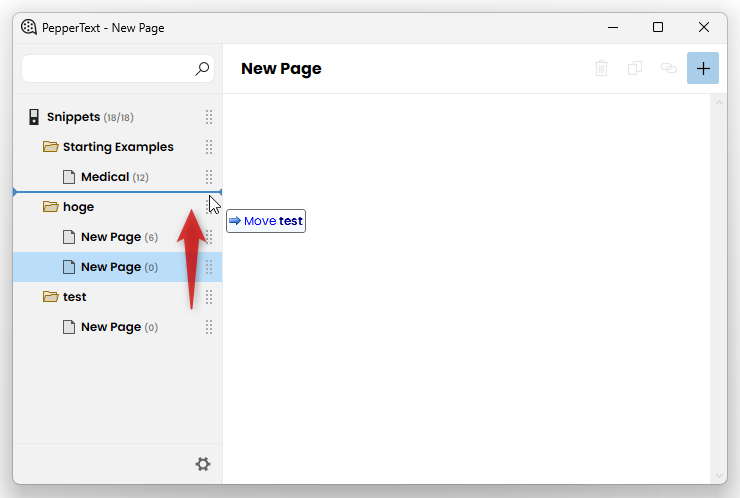Click the test folder icon
Viewport: 740px width, 498px height.
tap(50, 297)
